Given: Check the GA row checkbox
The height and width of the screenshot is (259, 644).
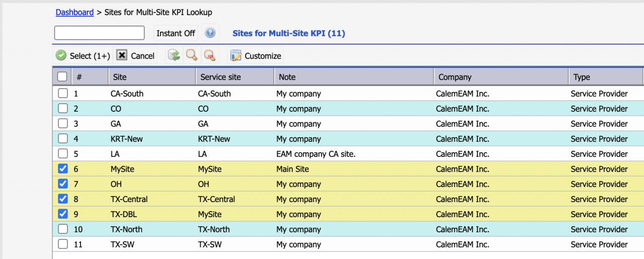Looking at the screenshot, I should 62,123.
